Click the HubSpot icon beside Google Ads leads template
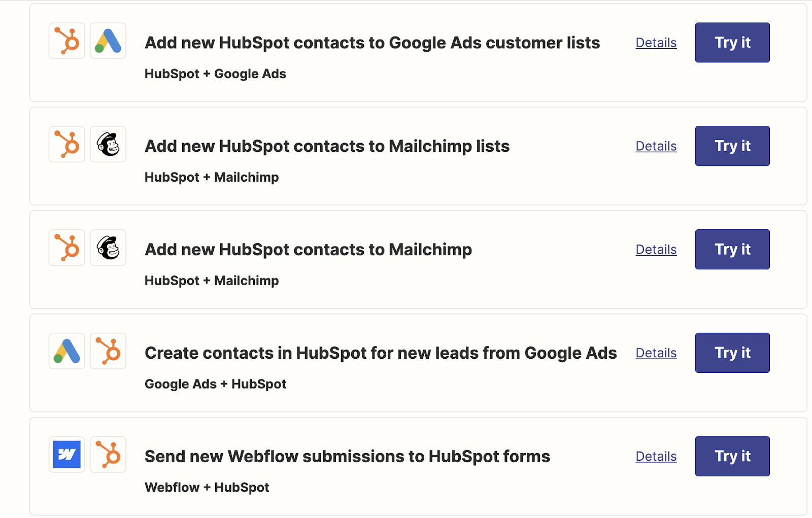Screen dimensions: 812x518 click(108, 351)
